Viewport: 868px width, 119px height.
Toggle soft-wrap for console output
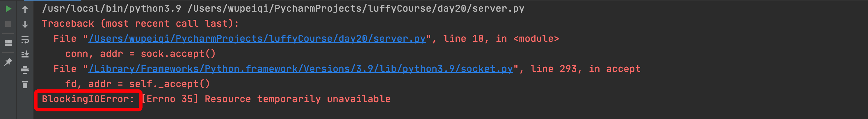point(25,40)
